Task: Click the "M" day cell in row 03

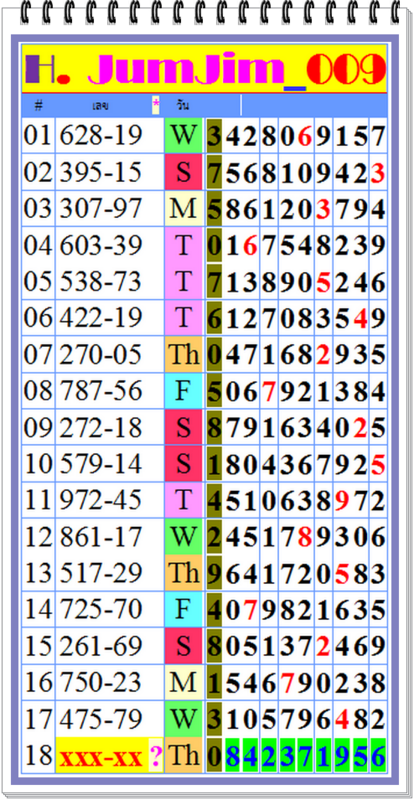Action: 183,209
